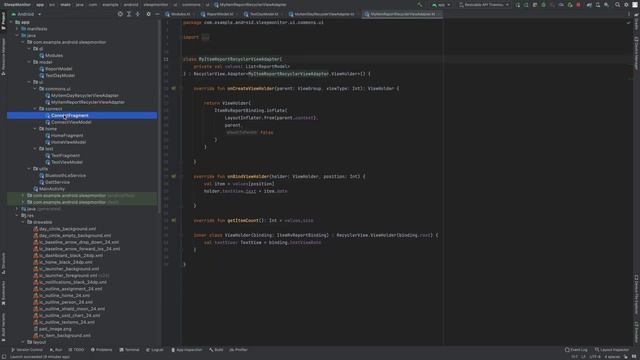Click Collapse All icon in Project panel
This screenshot has height=360, width=640.
138,14
